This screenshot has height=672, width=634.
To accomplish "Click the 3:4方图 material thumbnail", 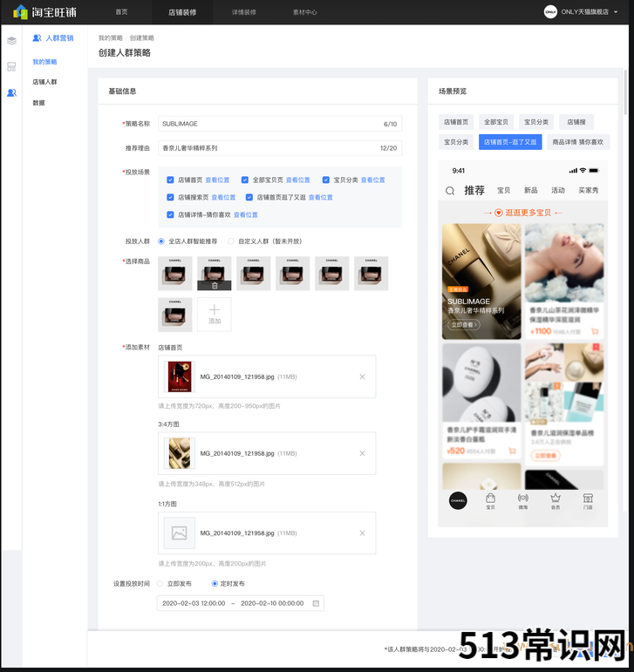I will click(x=179, y=453).
